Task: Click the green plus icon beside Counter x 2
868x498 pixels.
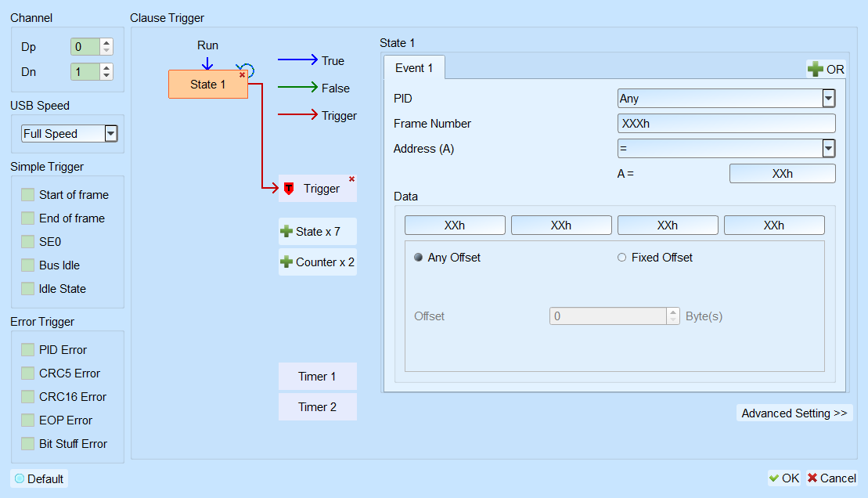Action: (286, 262)
